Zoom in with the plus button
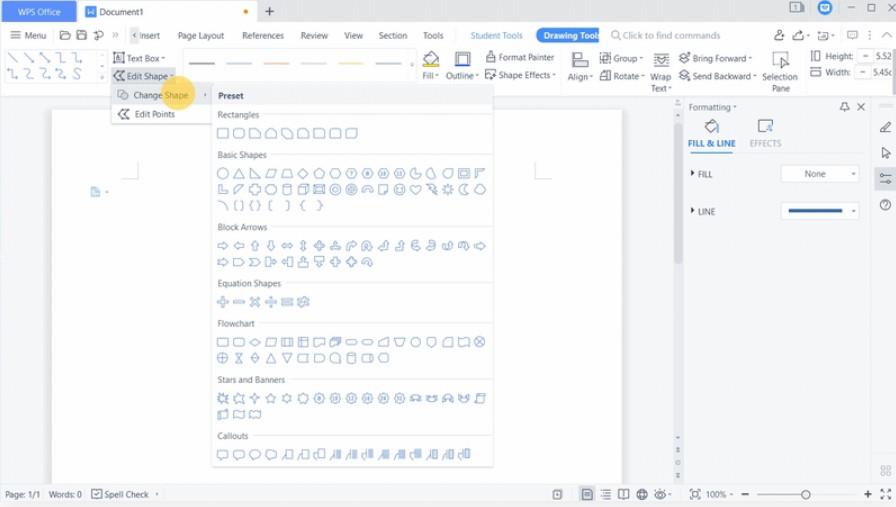This screenshot has height=507, width=896. coord(867,494)
